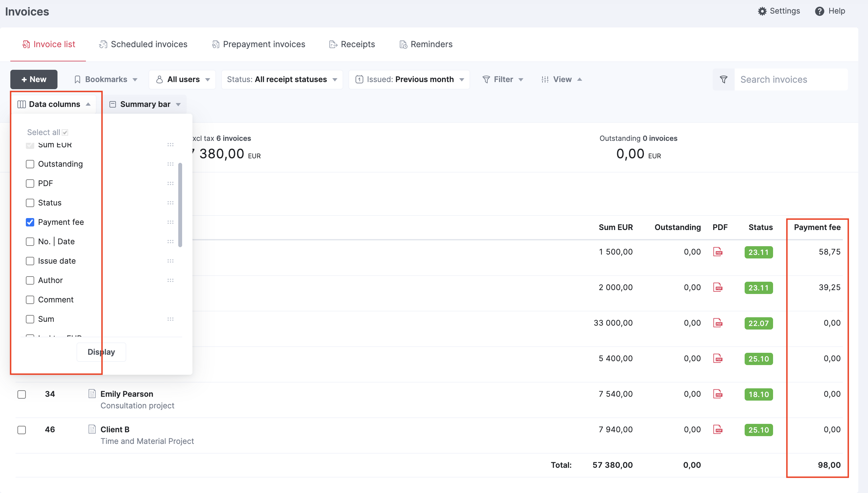Switch to Receipts tab

(x=352, y=44)
